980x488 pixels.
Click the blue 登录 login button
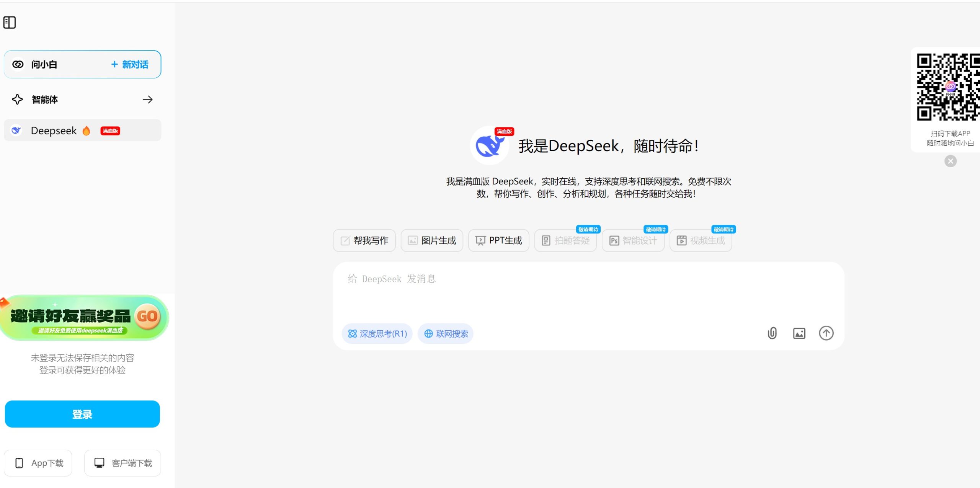82,414
